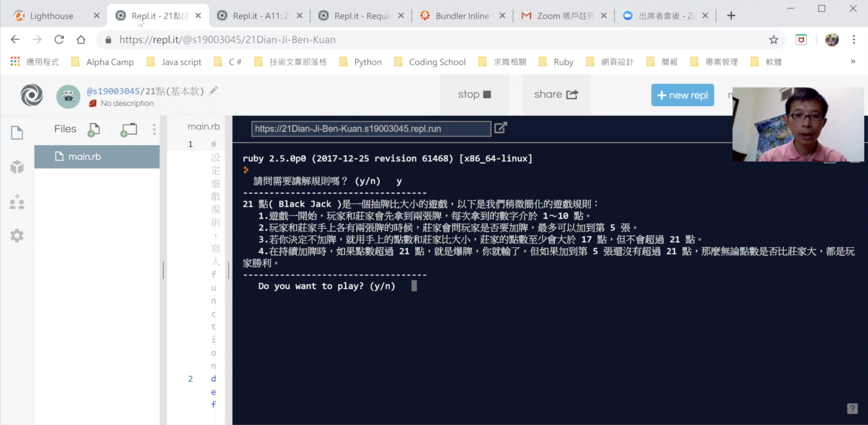Image resolution: width=868 pixels, height=425 pixels.
Task: Open the Files sidebar icon
Action: pos(17,133)
